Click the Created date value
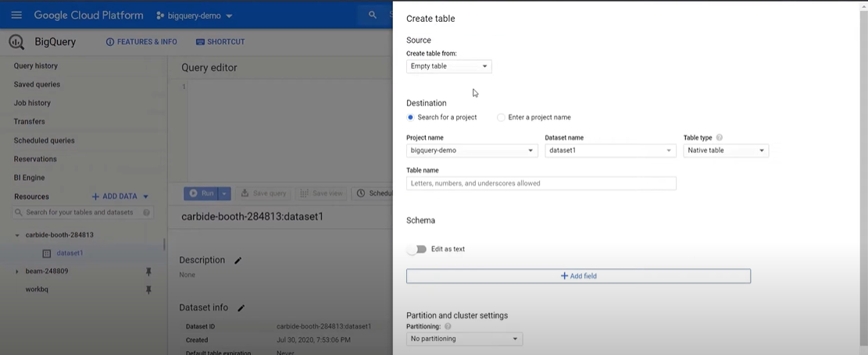 click(313, 340)
